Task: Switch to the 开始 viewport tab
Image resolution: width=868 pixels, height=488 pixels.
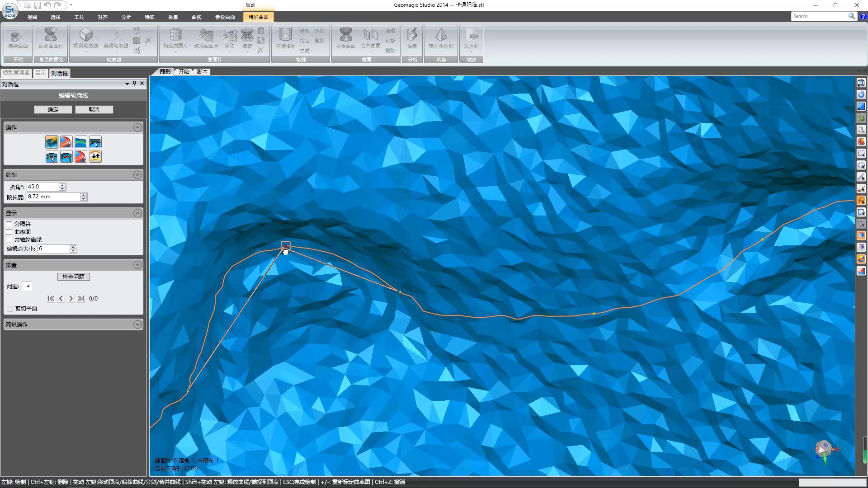Action: [x=184, y=72]
